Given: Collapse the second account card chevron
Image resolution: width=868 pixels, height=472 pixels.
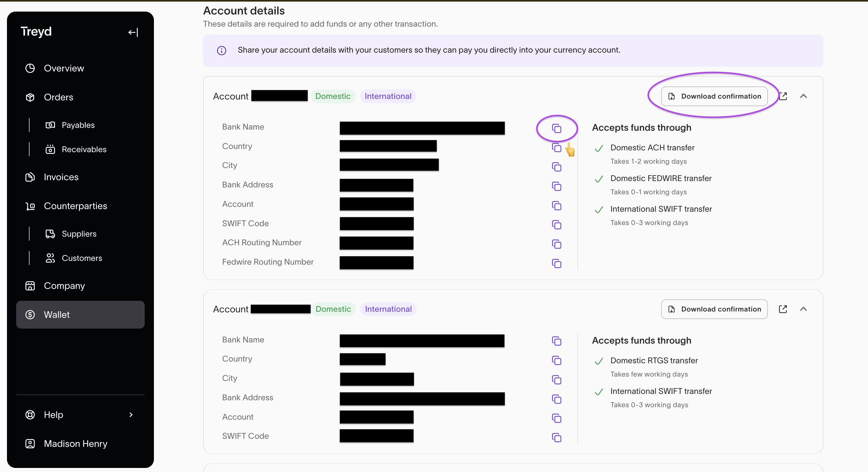Looking at the screenshot, I should [803, 309].
